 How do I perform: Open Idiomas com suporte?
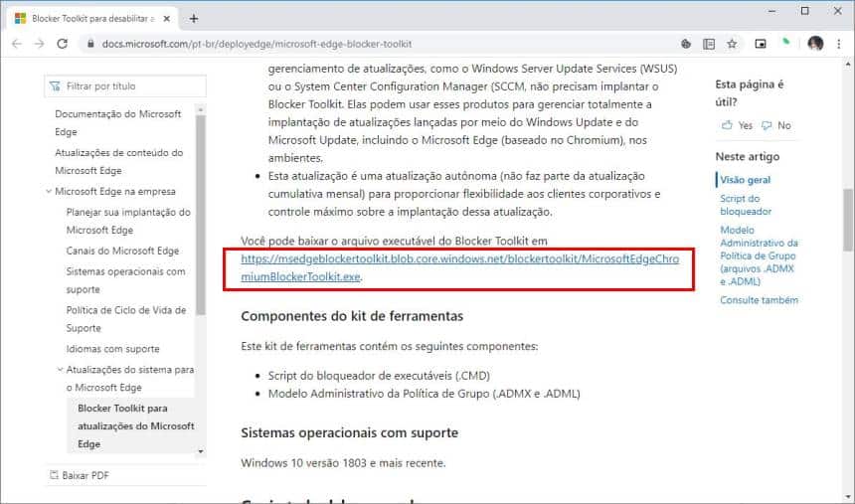coord(113,349)
